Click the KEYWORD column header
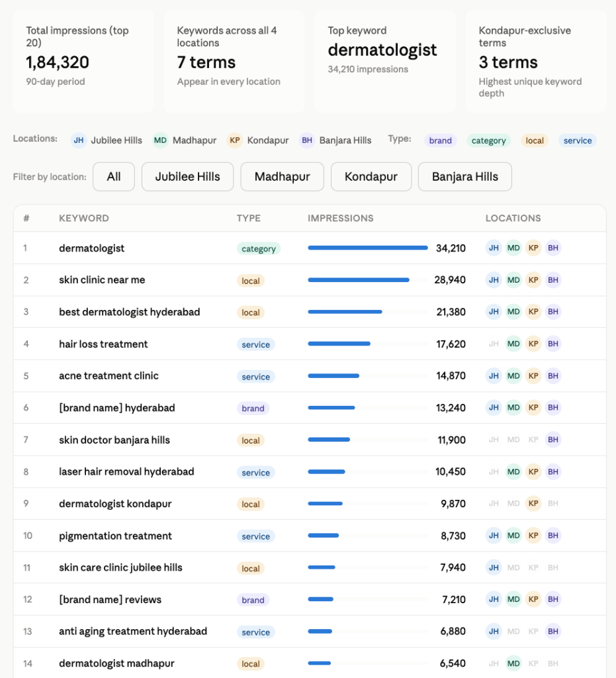Viewport: 616px width, 678px height. pyautogui.click(x=84, y=218)
